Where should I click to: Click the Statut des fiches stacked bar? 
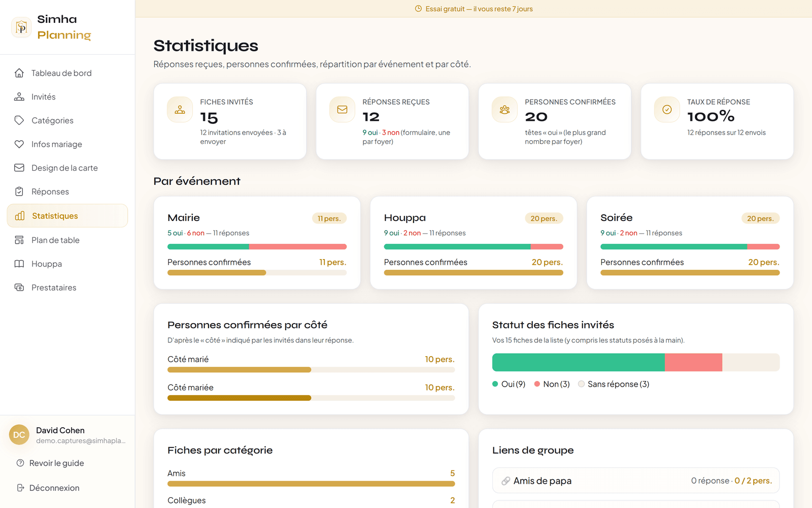pyautogui.click(x=635, y=362)
